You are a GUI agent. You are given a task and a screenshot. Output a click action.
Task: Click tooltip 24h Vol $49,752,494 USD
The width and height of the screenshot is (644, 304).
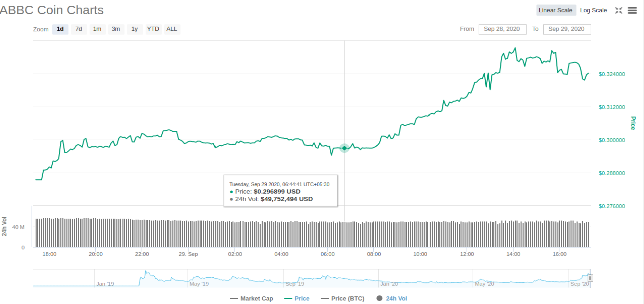coord(286,199)
